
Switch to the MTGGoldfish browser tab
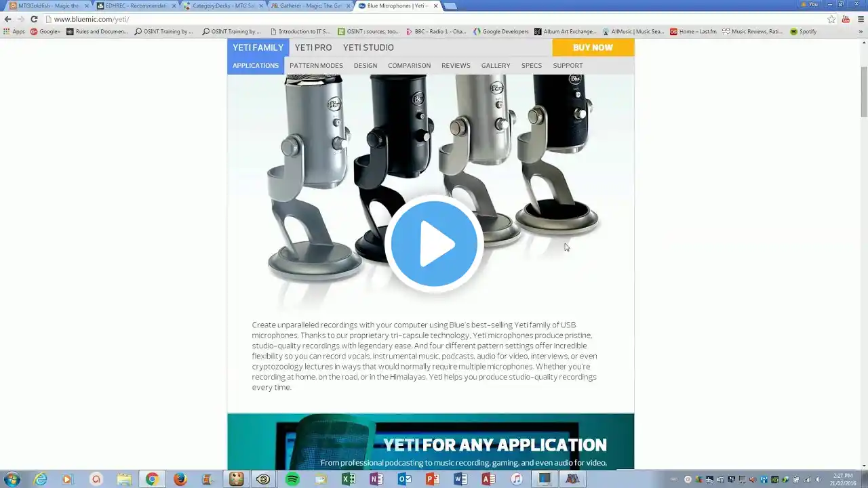(47, 5)
